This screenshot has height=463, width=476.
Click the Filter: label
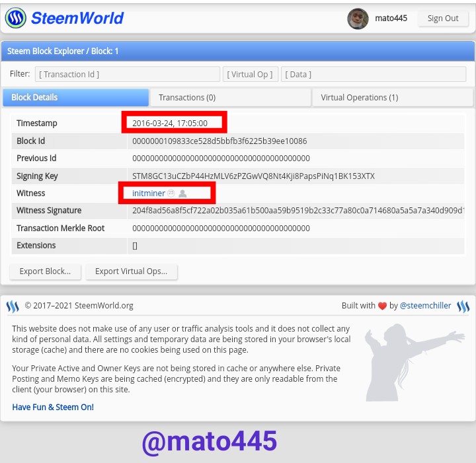(x=20, y=74)
